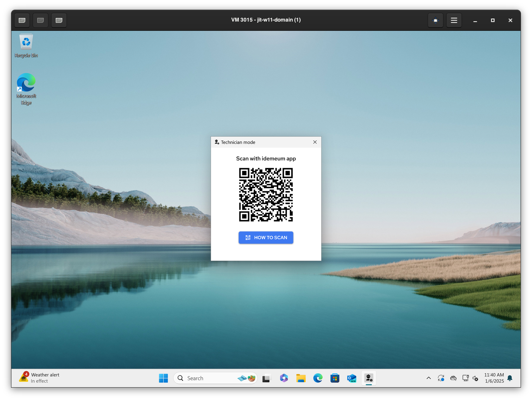Open the VM hamburger menu
Viewport: 532px width, 400px height.
454,20
